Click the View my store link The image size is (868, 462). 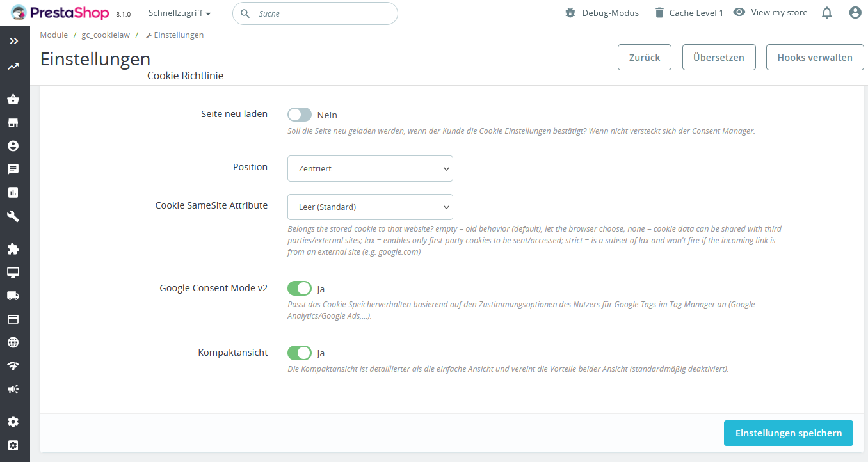(779, 13)
